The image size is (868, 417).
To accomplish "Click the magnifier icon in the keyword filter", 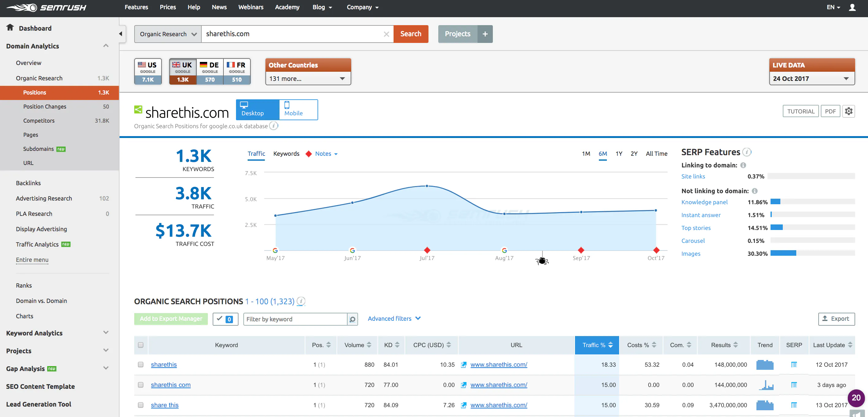I will [x=352, y=319].
